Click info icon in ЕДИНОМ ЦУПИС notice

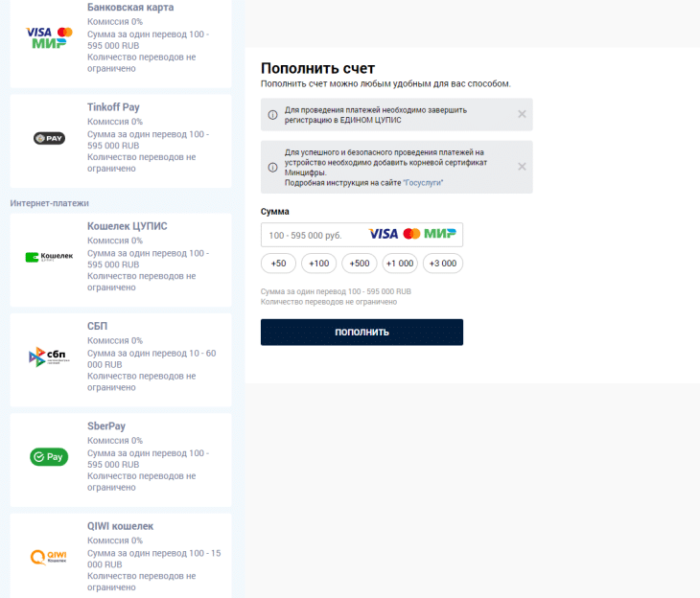tap(272, 115)
